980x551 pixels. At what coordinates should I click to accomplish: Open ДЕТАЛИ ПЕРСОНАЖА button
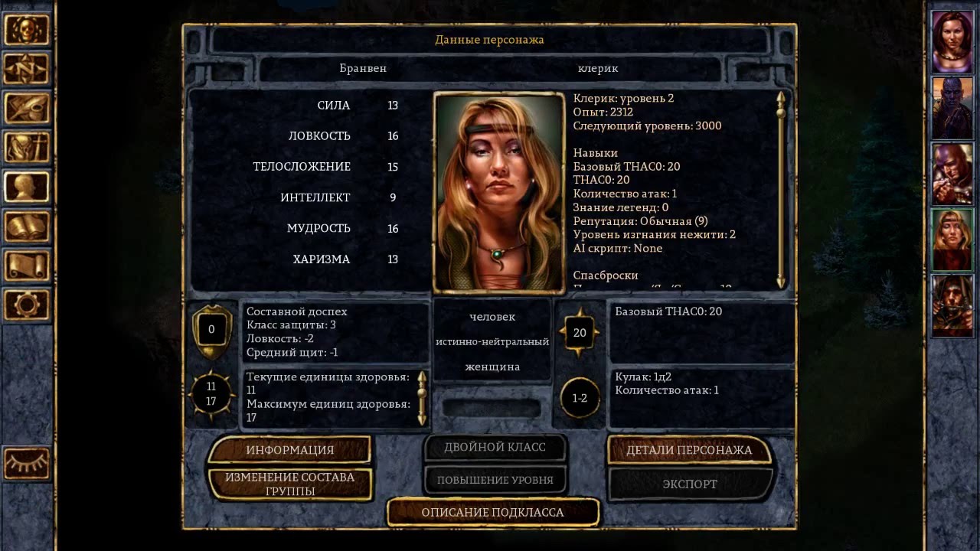point(689,450)
